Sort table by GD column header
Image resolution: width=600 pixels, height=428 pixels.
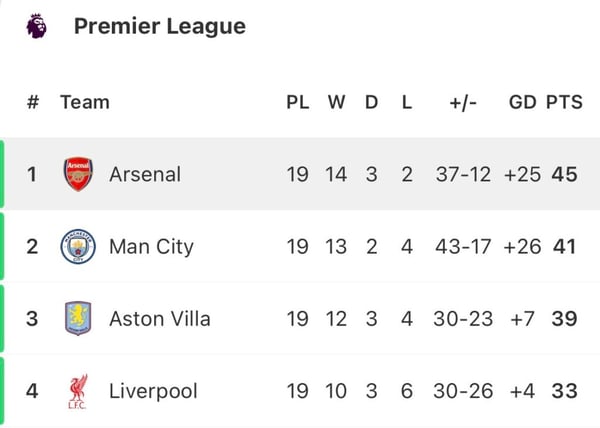[522, 102]
